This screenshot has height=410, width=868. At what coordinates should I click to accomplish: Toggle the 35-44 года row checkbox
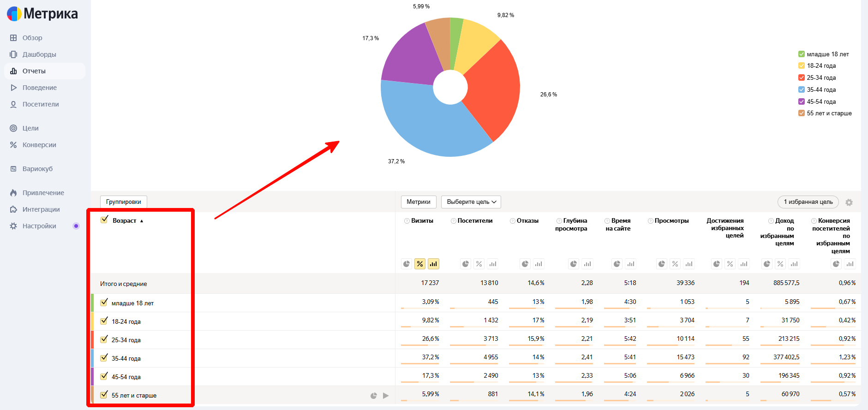point(104,358)
